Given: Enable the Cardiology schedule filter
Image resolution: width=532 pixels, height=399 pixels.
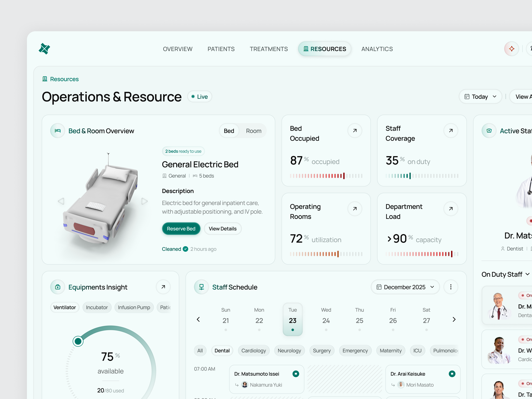Looking at the screenshot, I should click(254, 350).
